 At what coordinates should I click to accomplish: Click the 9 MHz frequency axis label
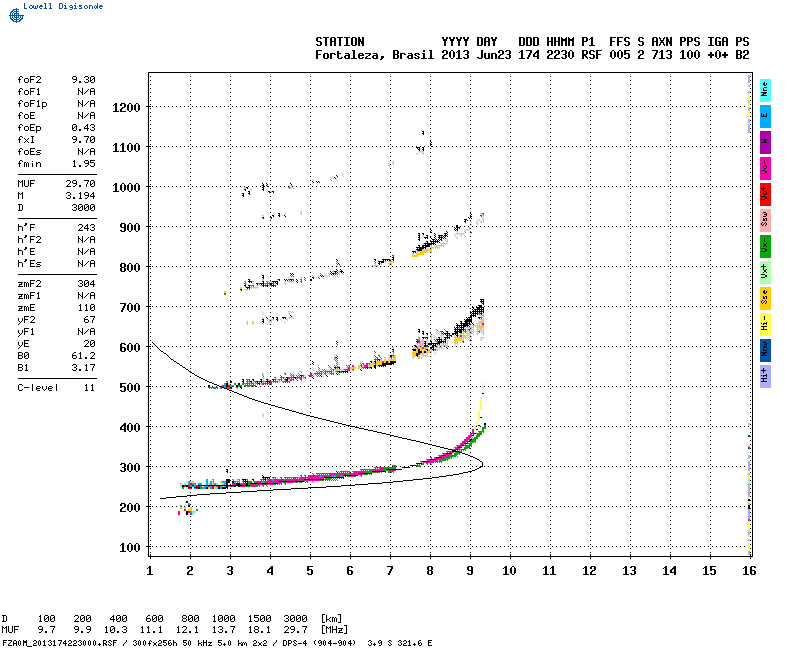coord(470,571)
